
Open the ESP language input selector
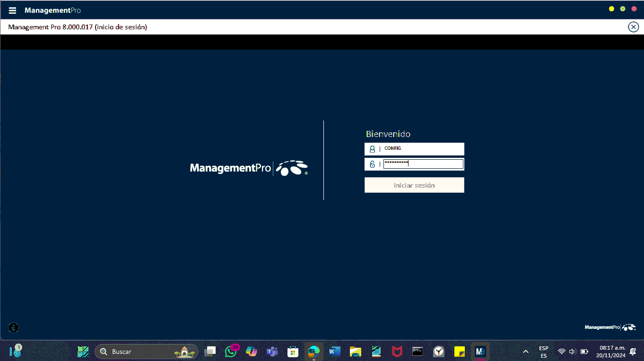tap(544, 352)
